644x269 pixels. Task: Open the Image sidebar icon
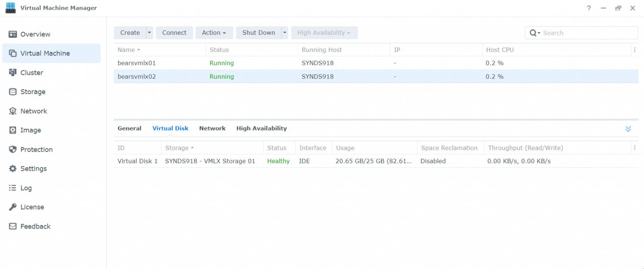pos(13,130)
